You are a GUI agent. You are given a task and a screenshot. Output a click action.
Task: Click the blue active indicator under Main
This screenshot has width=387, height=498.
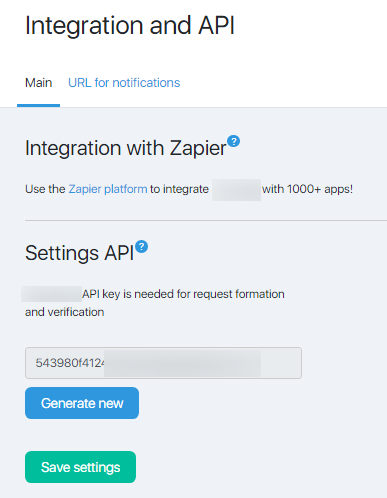(x=39, y=105)
